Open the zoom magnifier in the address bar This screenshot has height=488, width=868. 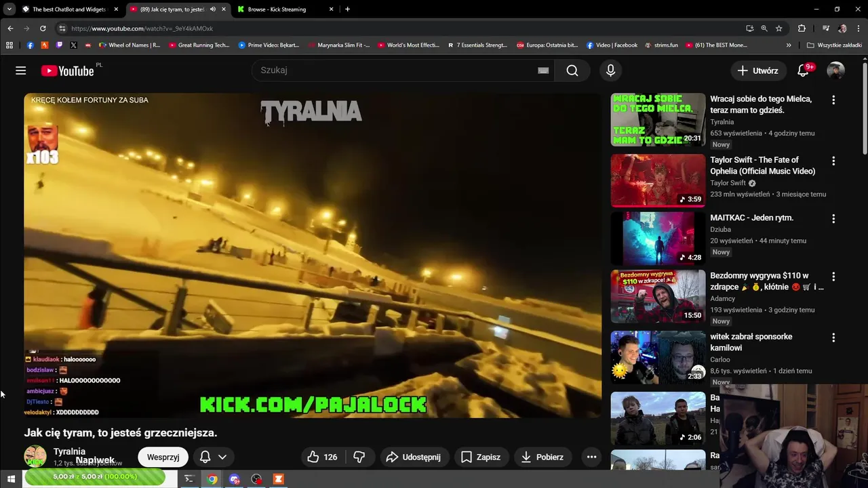tap(764, 28)
